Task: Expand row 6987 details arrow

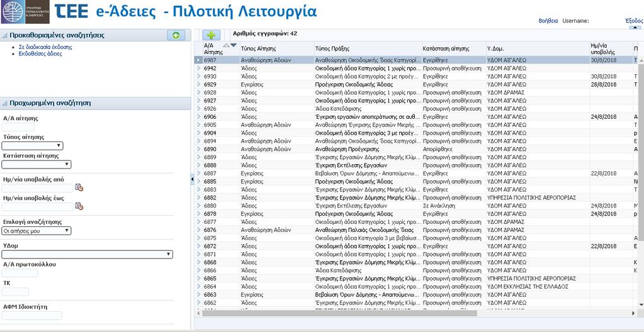Action: click(198, 60)
